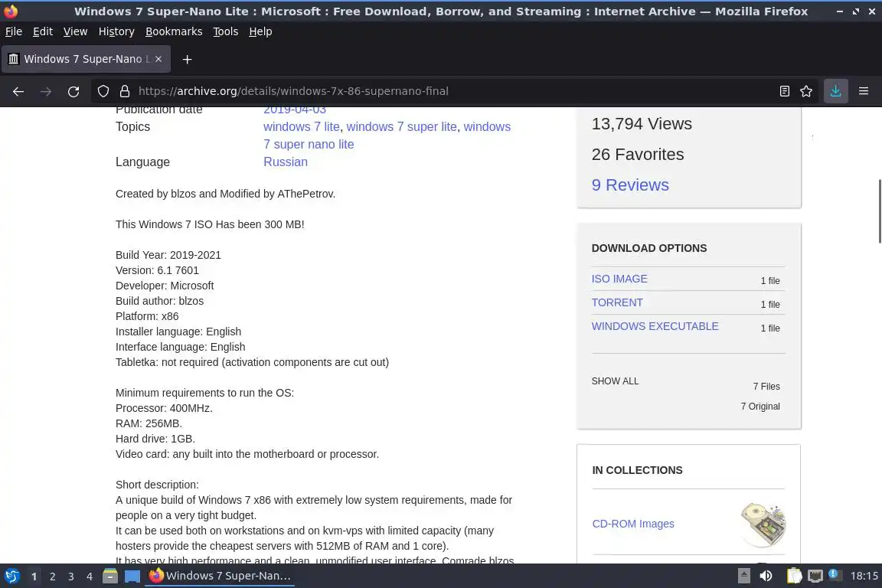Click the removable media eject tray icon
This screenshot has width=882, height=588.
pyautogui.click(x=743, y=576)
